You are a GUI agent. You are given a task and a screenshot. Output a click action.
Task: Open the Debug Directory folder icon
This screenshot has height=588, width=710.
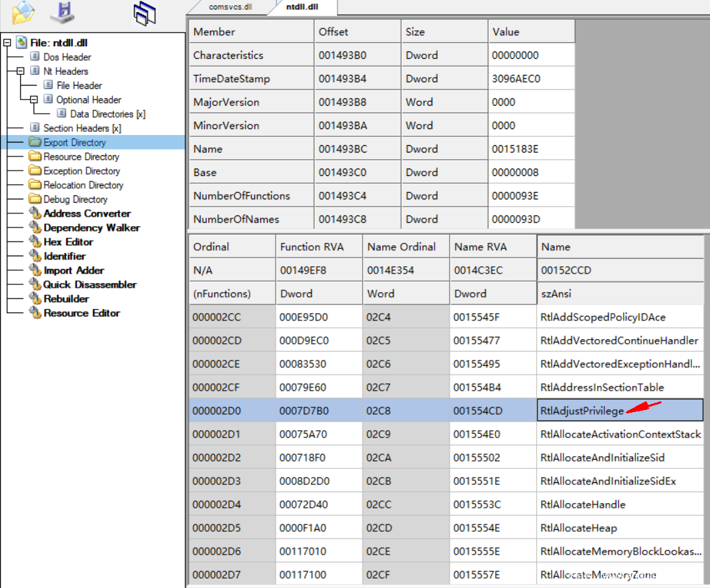pyautogui.click(x=35, y=199)
